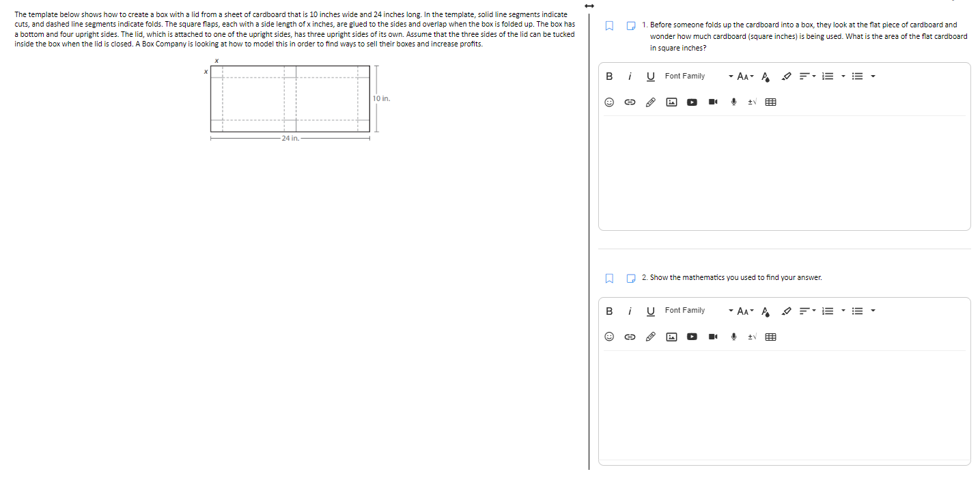Record audio with the microphone for question 2
This screenshot has height=491, width=980.
[733, 337]
